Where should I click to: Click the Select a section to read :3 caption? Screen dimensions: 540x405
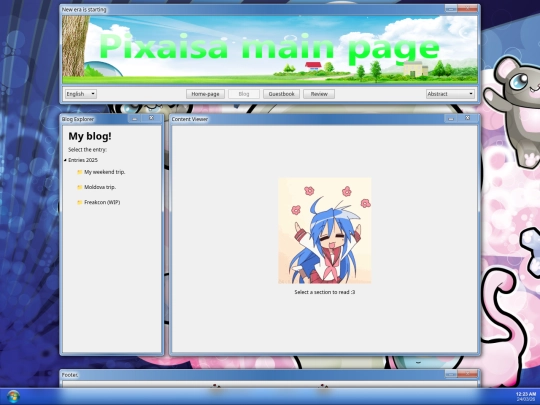[325, 292]
